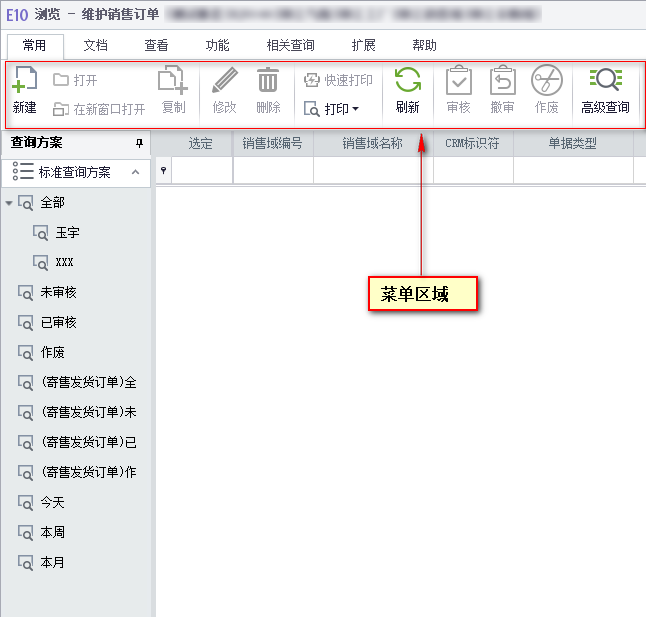Click the 快速打印 button
Screen dimensions: 646x617
click(338, 80)
